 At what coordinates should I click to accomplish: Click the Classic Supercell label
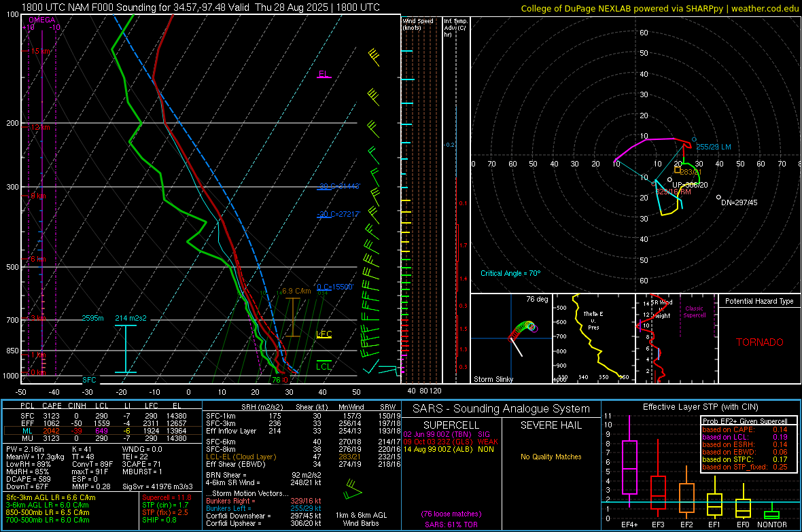[694, 312]
